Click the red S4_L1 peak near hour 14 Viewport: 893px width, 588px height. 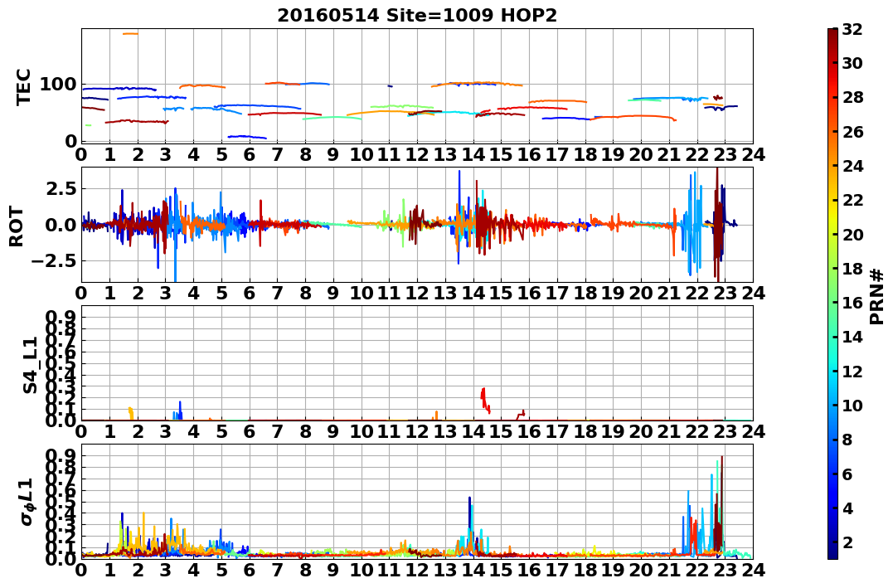[485, 400]
